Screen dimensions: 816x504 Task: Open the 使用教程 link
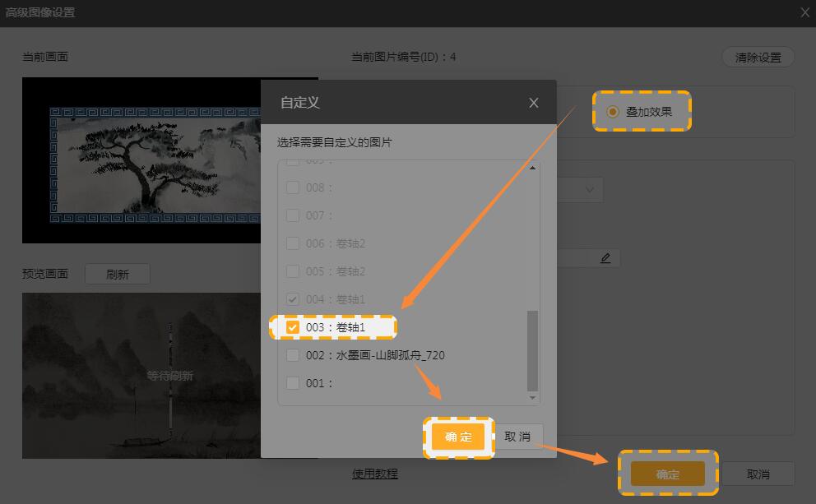click(x=375, y=474)
